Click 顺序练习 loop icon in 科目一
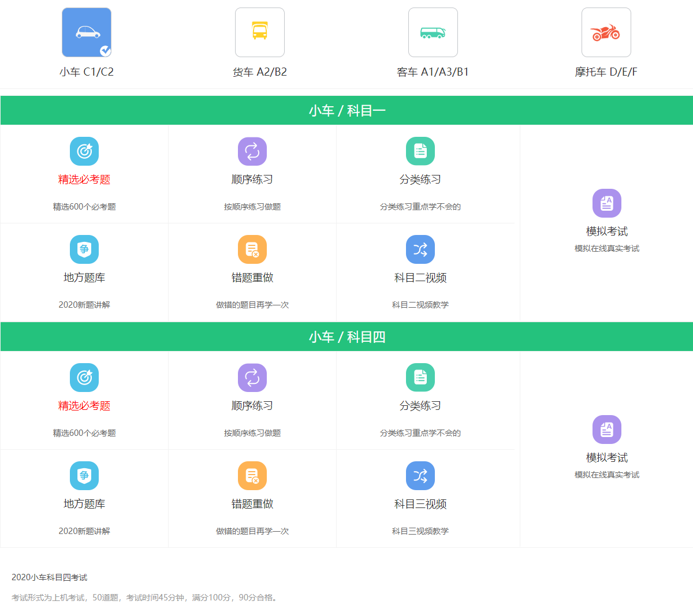Image resolution: width=693 pixels, height=616 pixels. (252, 151)
